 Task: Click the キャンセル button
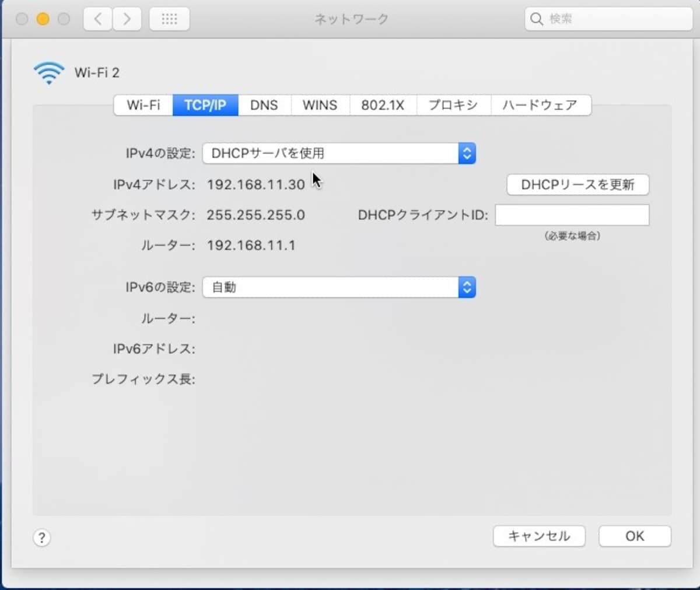(539, 536)
